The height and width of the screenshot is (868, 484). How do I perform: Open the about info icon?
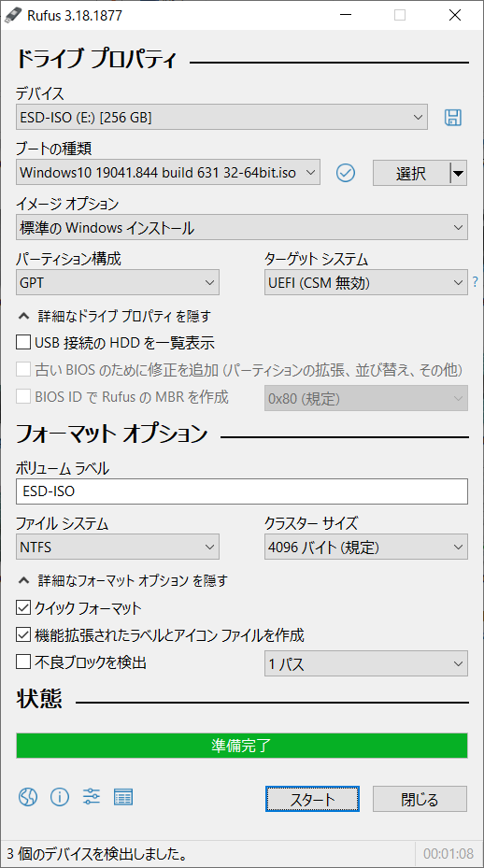point(60,797)
